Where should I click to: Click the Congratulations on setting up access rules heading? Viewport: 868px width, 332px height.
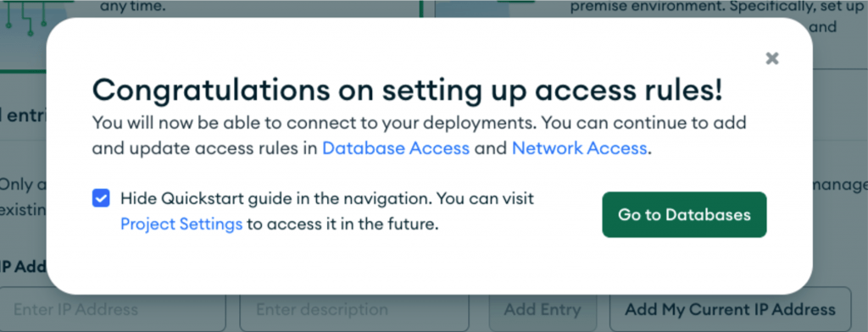[408, 90]
